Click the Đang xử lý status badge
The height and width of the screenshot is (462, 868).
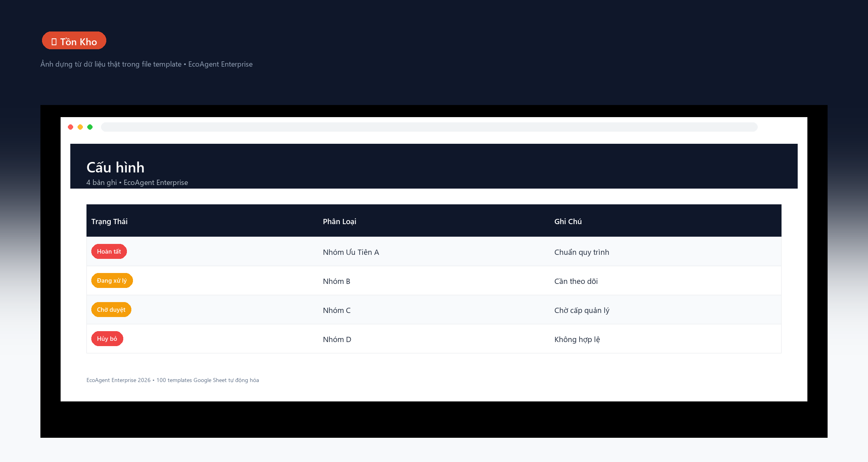tap(112, 281)
